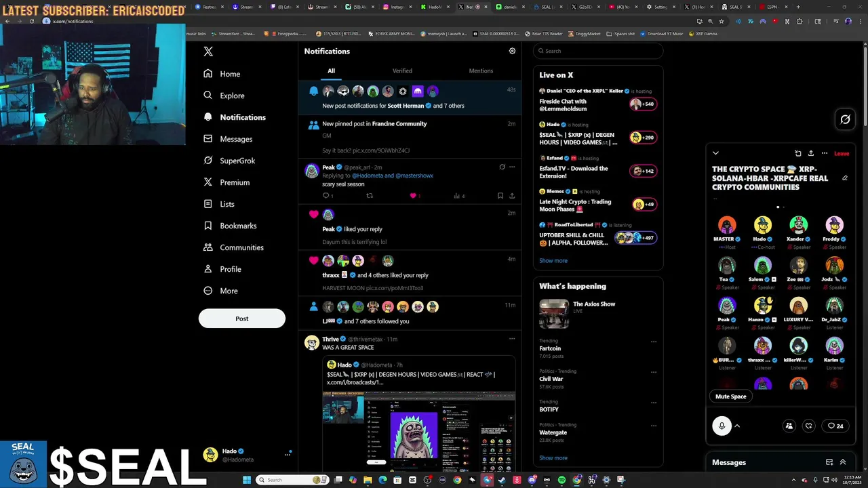Open options for Watergate trend
The width and height of the screenshot is (868, 488).
tap(654, 426)
